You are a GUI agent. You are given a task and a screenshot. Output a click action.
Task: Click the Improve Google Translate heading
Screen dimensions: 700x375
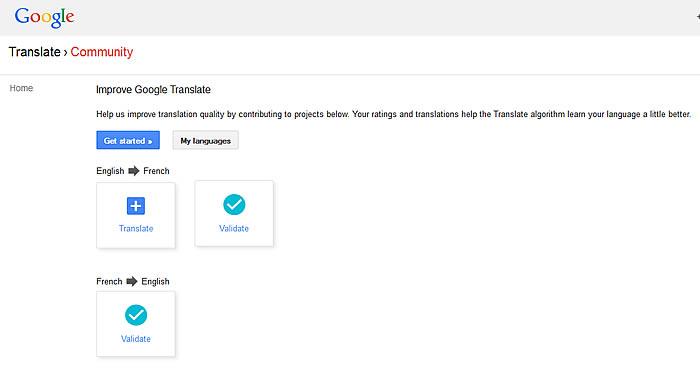coord(153,90)
